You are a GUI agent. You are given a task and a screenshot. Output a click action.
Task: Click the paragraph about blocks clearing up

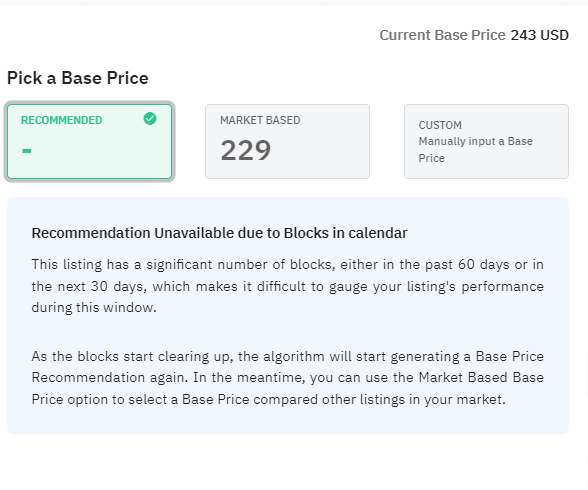click(288, 378)
